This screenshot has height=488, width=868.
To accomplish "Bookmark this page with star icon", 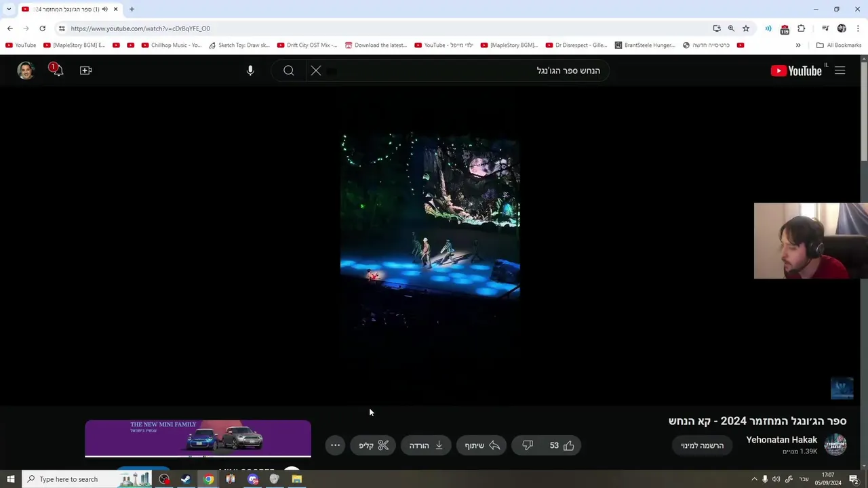I will 746,28.
